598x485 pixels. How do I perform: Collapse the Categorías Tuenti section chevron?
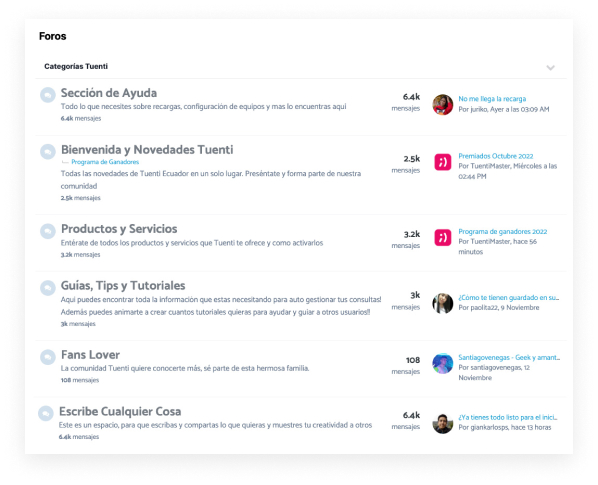pos(550,68)
